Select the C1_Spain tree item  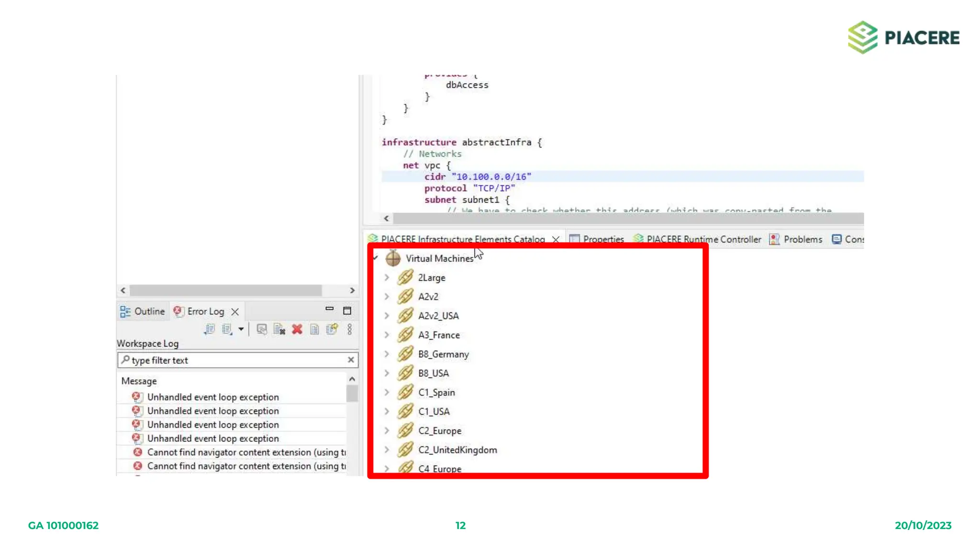click(x=436, y=392)
